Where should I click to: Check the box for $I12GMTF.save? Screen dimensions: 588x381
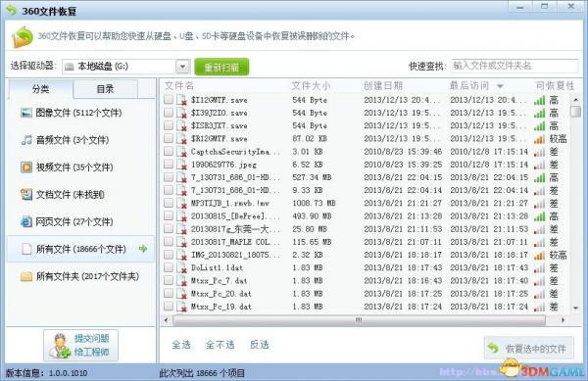(169, 100)
